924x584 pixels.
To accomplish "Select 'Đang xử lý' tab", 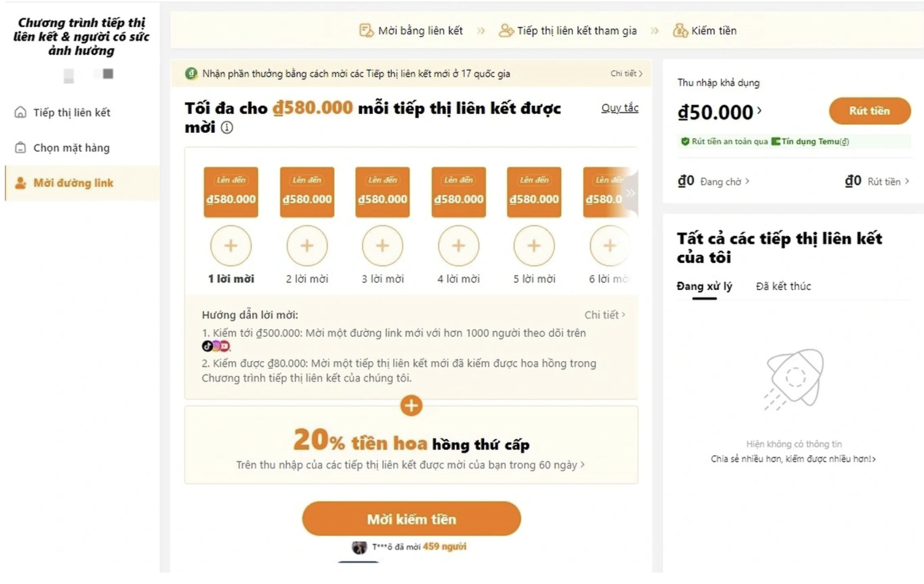I will (704, 286).
